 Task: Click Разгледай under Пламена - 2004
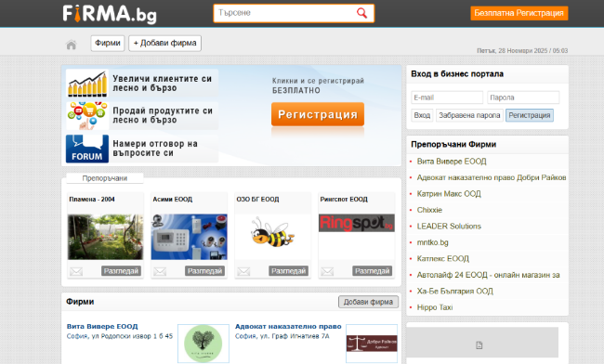point(121,271)
